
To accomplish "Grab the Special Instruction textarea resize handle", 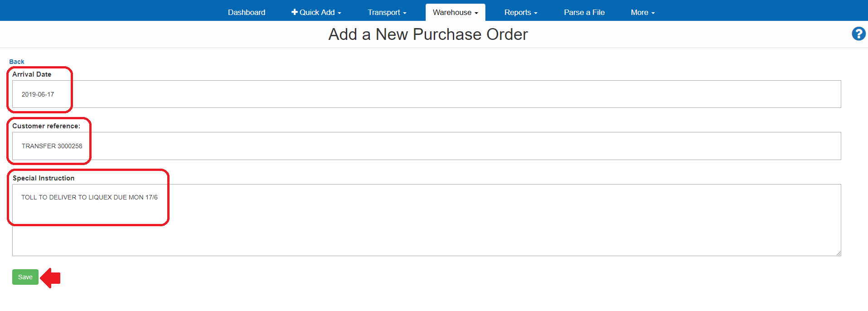I will pos(839,253).
